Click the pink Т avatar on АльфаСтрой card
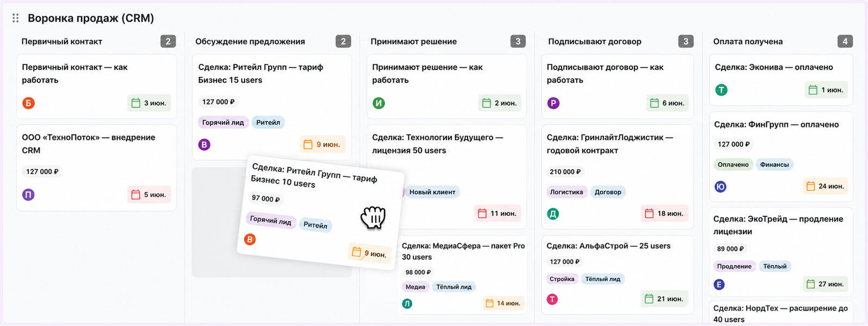Image resolution: width=868 pixels, height=326 pixels. coord(552,299)
